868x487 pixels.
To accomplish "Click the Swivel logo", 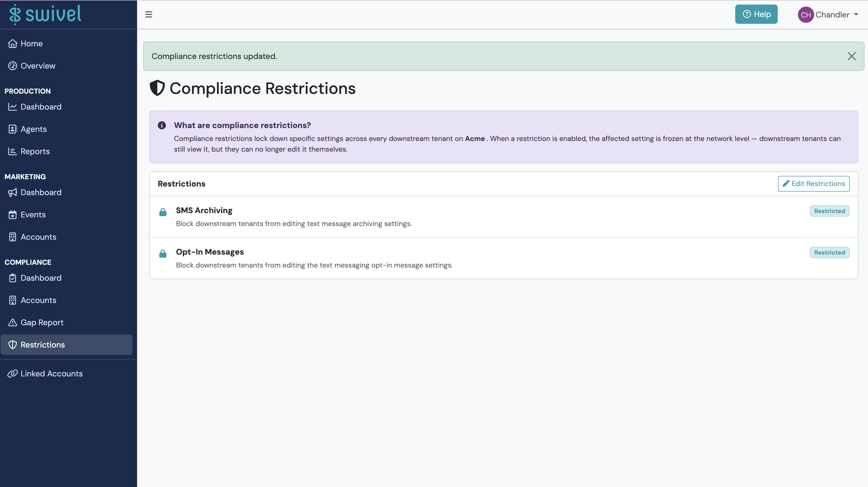I will (x=45, y=14).
